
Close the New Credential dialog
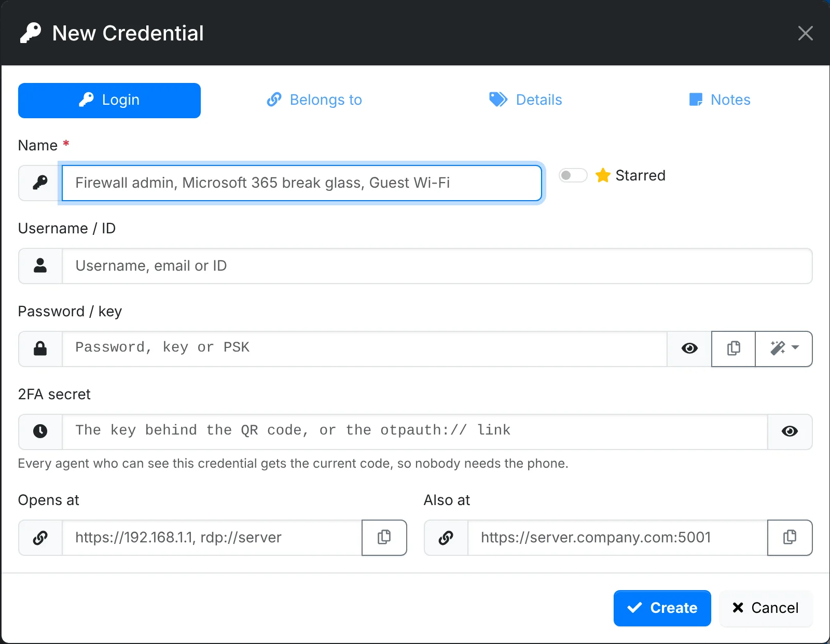tap(805, 33)
